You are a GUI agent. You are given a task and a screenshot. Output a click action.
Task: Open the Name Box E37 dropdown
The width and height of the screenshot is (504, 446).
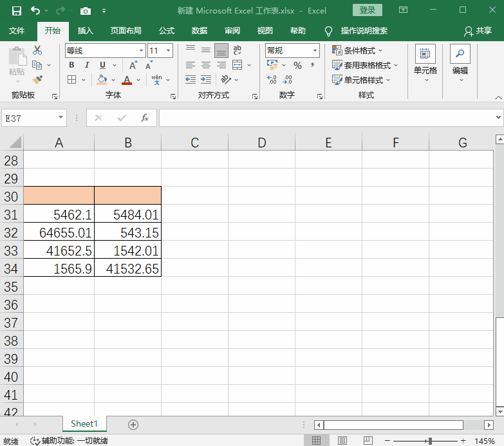point(61,117)
